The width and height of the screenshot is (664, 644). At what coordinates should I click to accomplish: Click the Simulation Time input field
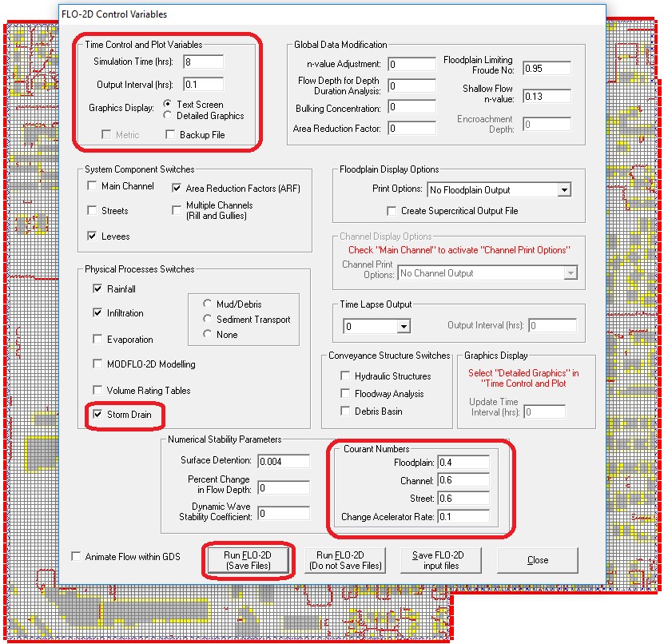pyautogui.click(x=203, y=62)
